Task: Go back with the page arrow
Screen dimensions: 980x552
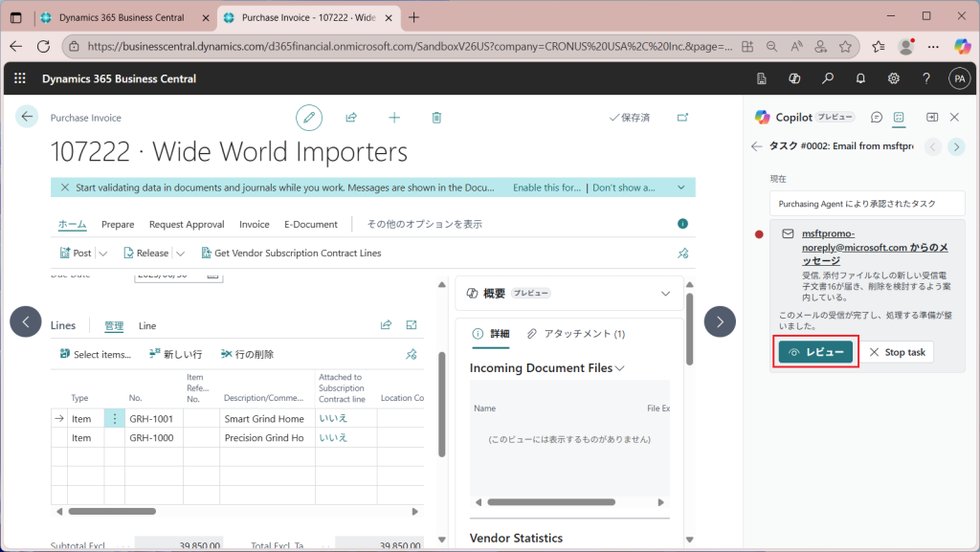Action: [26, 116]
